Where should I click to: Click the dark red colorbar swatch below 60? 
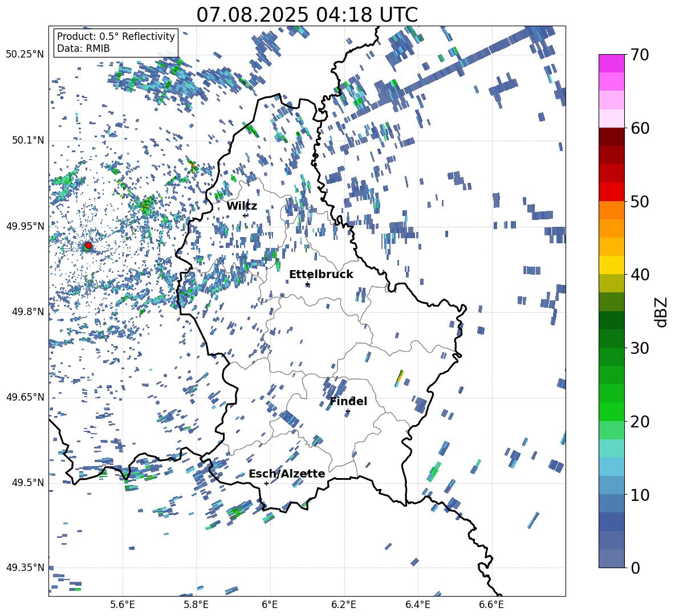pos(611,137)
